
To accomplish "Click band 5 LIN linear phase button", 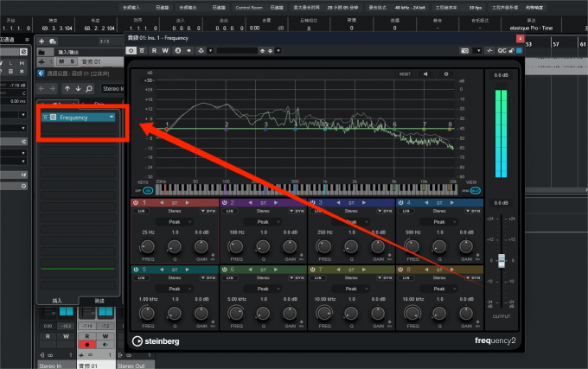I will click(x=141, y=278).
